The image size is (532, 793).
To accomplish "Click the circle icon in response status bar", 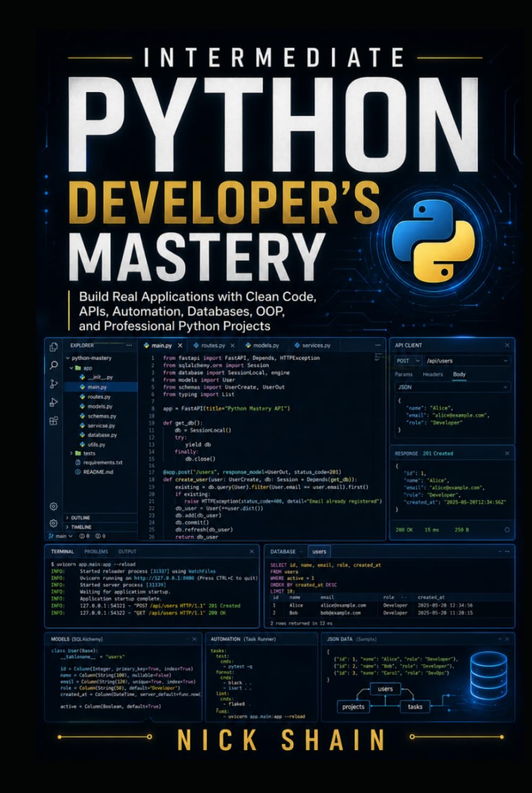I will 507,530.
